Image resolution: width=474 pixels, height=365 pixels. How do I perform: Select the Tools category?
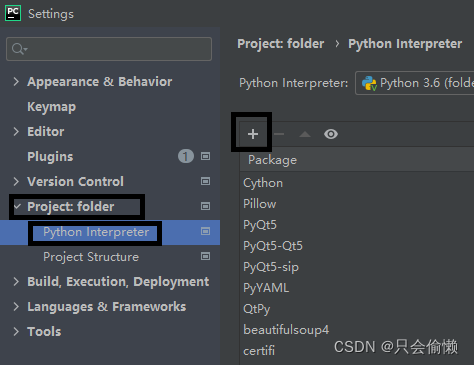click(44, 332)
